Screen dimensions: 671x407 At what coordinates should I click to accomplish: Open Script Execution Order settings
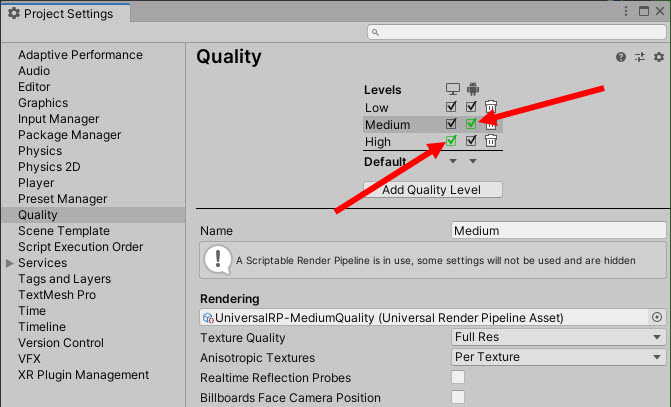pos(80,247)
